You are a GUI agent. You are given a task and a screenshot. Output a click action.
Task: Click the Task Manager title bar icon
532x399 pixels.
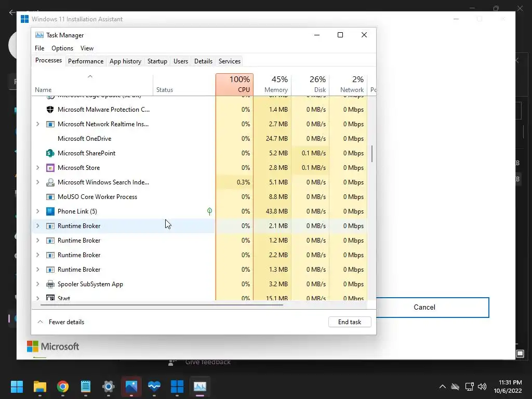(39, 35)
